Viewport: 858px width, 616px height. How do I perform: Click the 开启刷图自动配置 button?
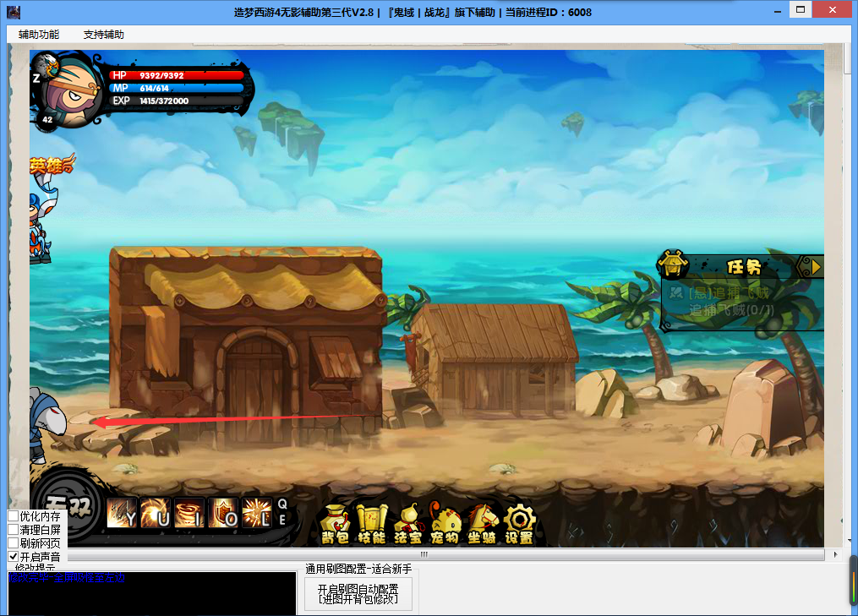point(358,594)
